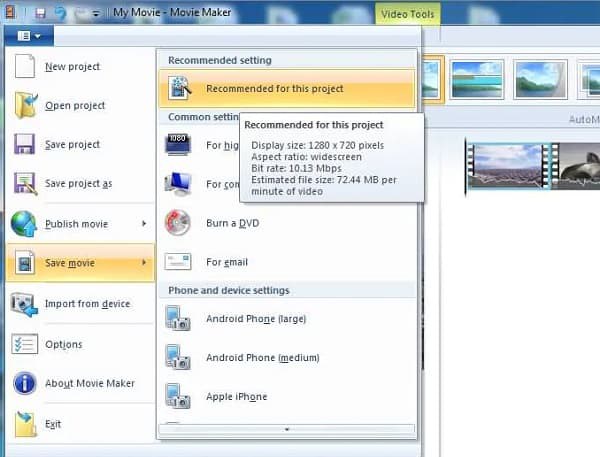Select Recommended for this project setting
Viewport: 600px width, 457px height.
[x=287, y=88]
